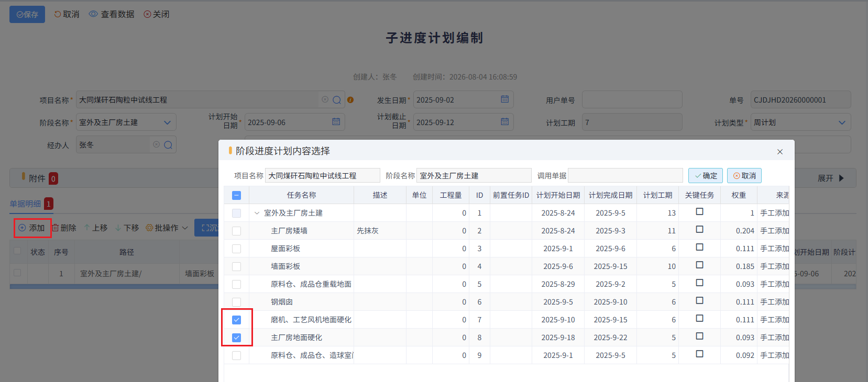Confirm selection with 确定 button
The image size is (868, 382).
[706, 176]
